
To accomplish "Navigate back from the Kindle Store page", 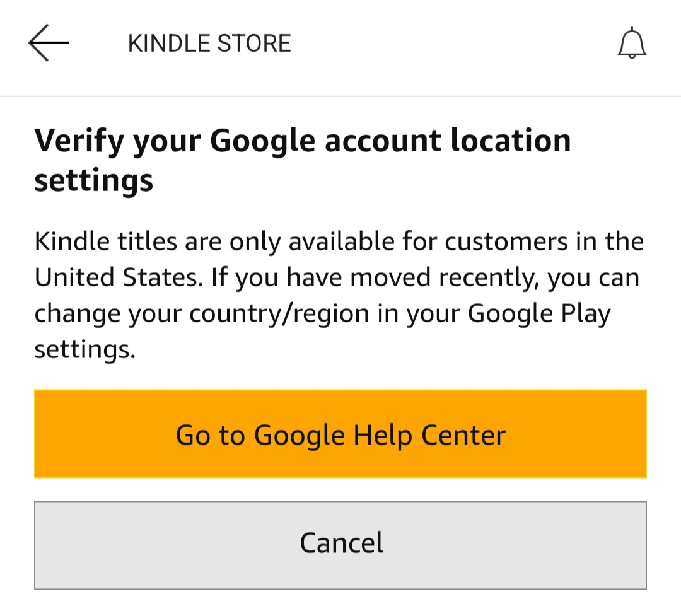I will (48, 43).
